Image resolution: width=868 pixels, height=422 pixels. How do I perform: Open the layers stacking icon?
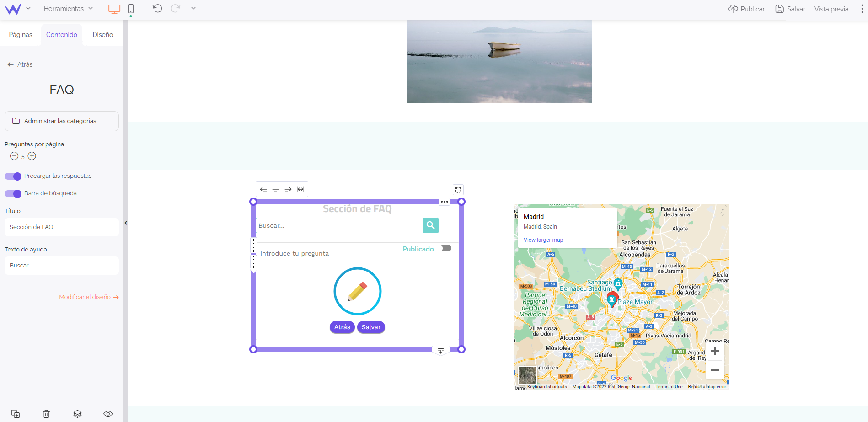click(77, 414)
